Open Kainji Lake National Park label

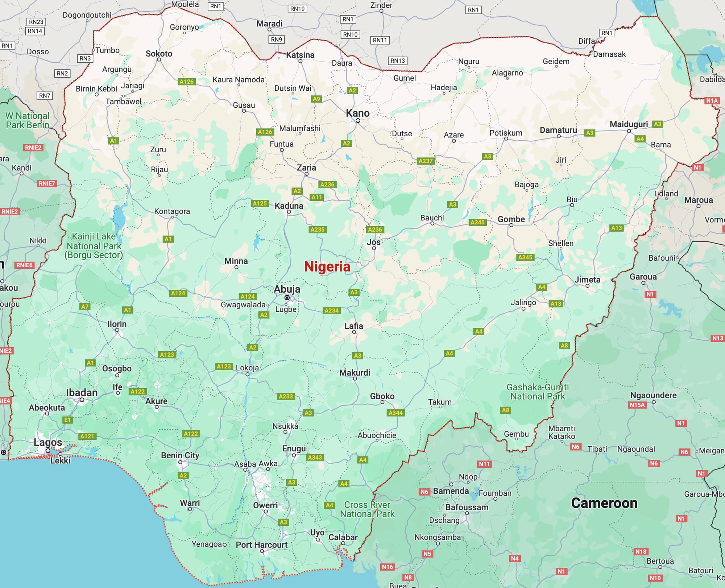[x=94, y=246]
